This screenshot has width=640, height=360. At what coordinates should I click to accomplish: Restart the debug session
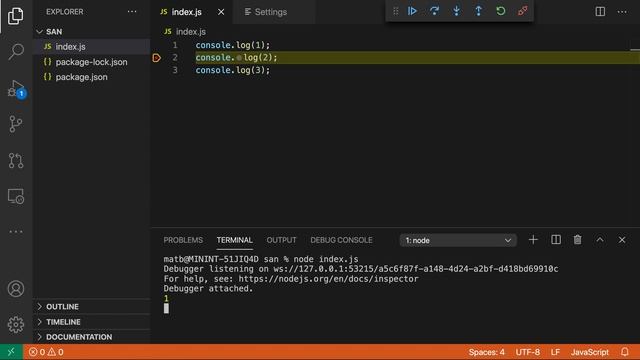[500, 11]
